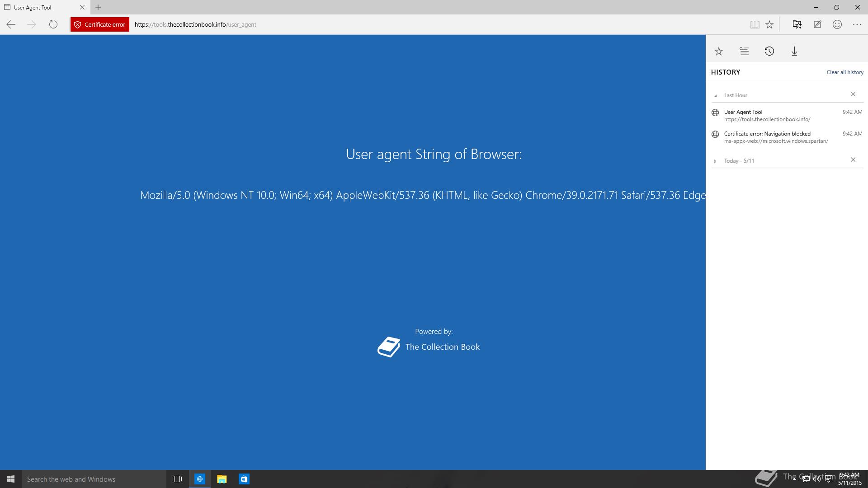Show Downloads tab in the hub panel
This screenshot has height=488, width=868.
point(794,51)
